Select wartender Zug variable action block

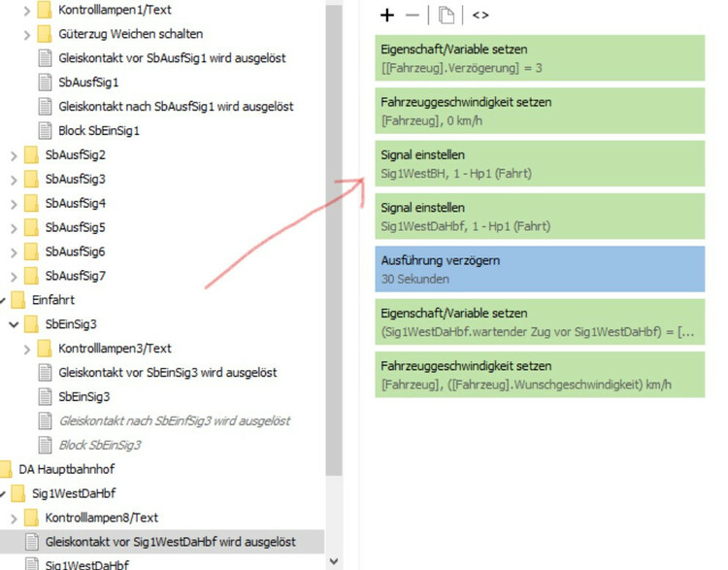tap(540, 322)
